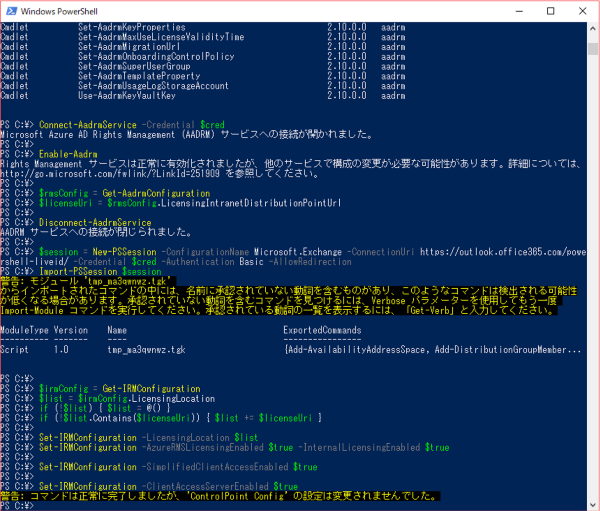Click the Connect-AadrmService command
This screenshot has height=511, width=600.
coord(88,125)
